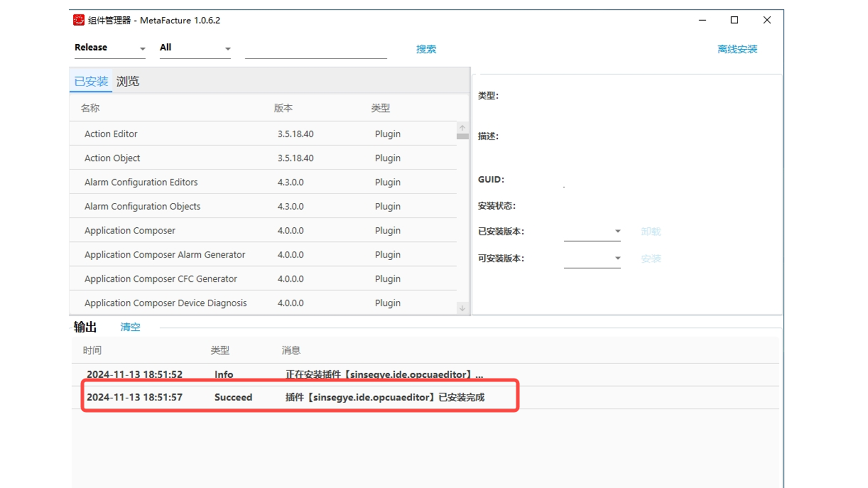Click the 安装 install button
Screen dimensions: 868x488
tap(651, 258)
